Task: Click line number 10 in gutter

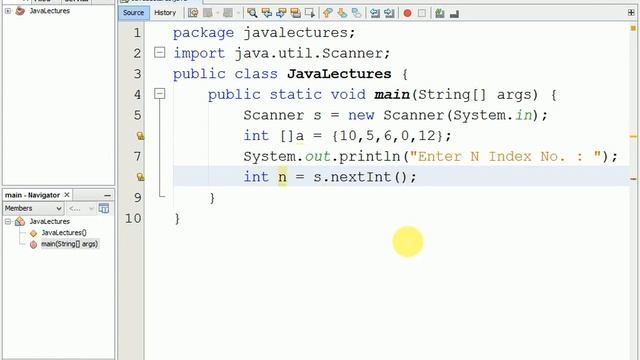Action: coord(133,218)
